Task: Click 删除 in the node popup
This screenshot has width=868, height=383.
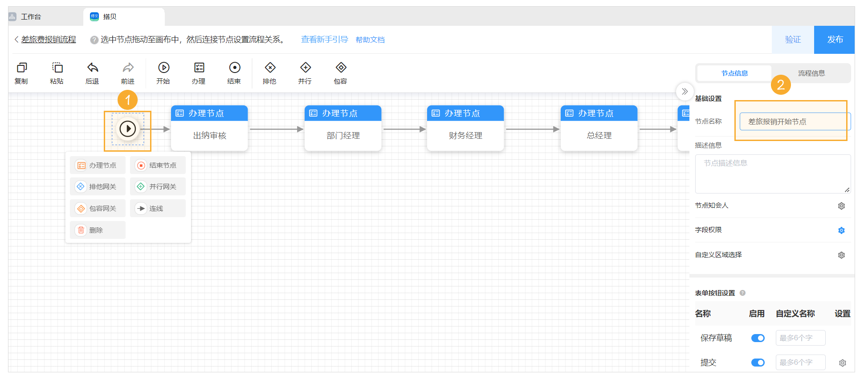Action: 98,230
